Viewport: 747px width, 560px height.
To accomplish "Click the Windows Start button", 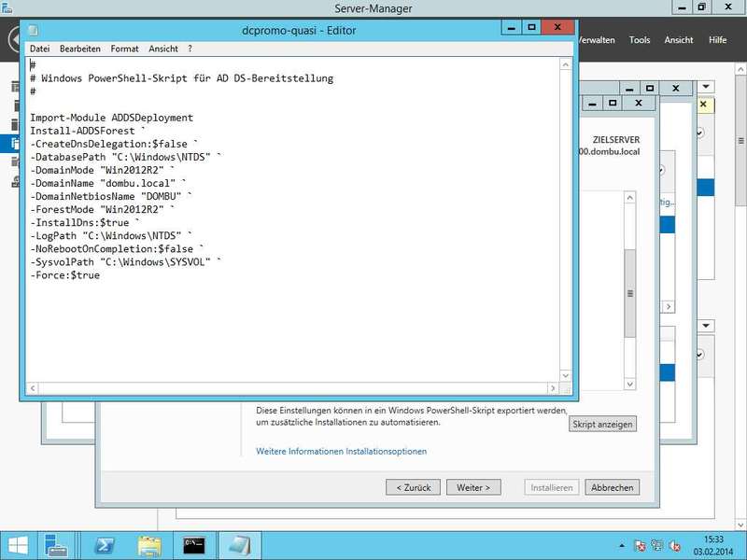I will click(x=18, y=546).
